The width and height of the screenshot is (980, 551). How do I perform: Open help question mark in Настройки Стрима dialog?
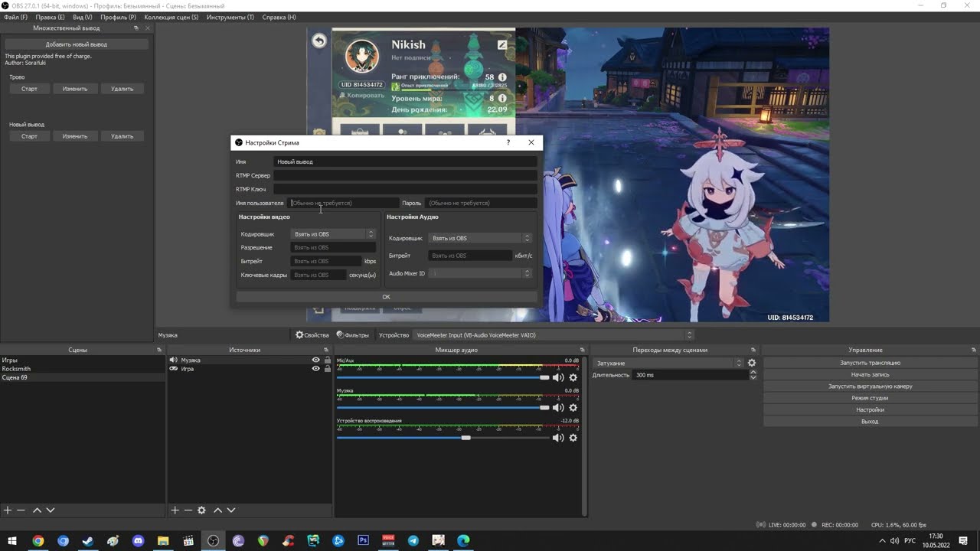(x=508, y=142)
